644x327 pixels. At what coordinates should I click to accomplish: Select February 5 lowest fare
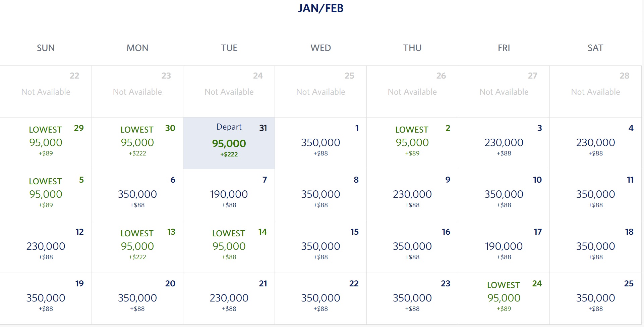point(46,195)
